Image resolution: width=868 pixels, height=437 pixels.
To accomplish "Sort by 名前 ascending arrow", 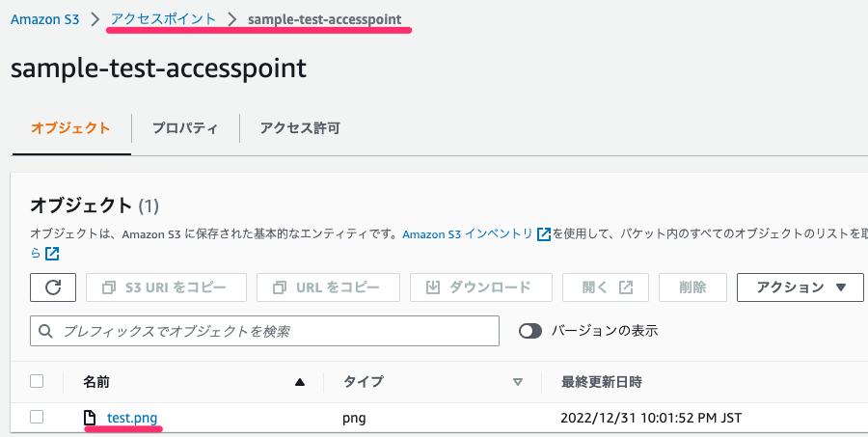I will [x=300, y=382].
